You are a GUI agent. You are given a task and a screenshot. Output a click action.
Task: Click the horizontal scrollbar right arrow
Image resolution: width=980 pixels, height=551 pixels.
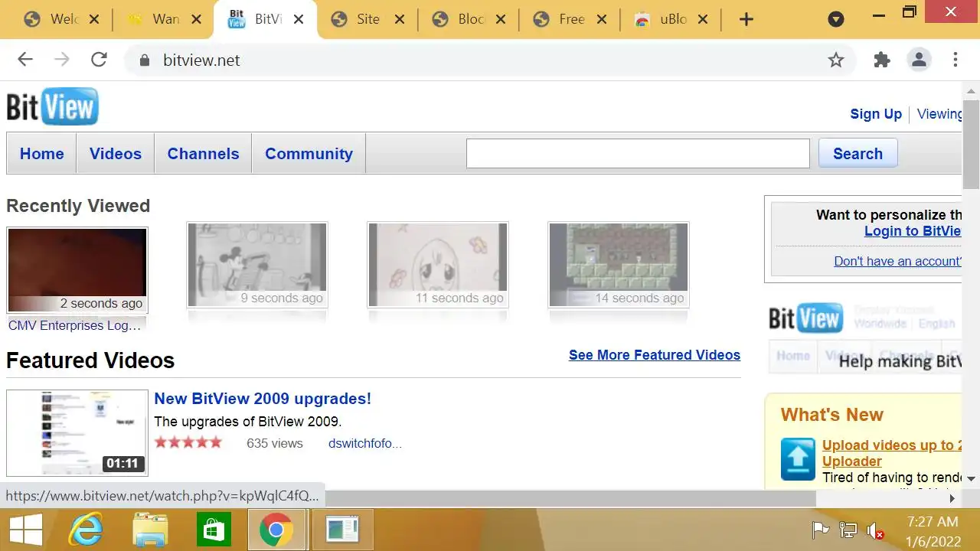(x=952, y=498)
